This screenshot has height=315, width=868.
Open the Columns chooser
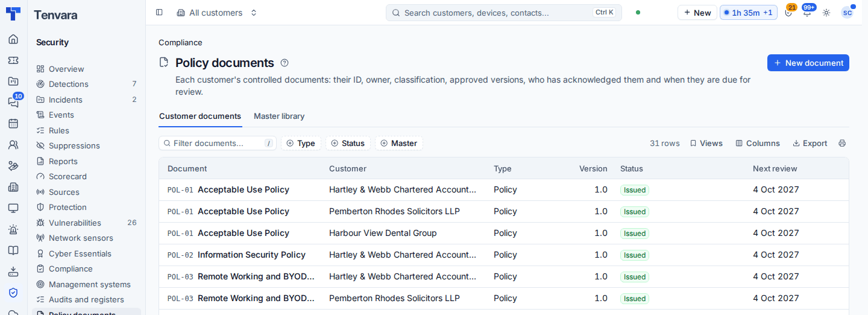coord(758,143)
